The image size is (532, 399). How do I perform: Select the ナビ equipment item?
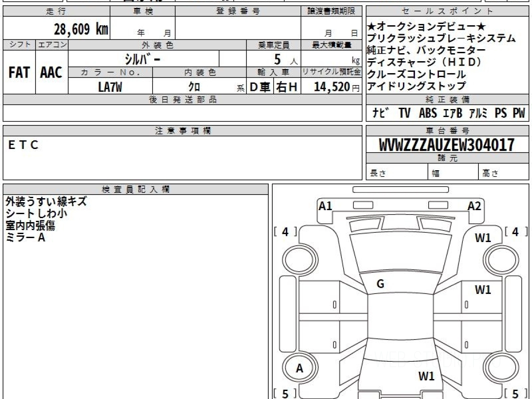(381, 113)
